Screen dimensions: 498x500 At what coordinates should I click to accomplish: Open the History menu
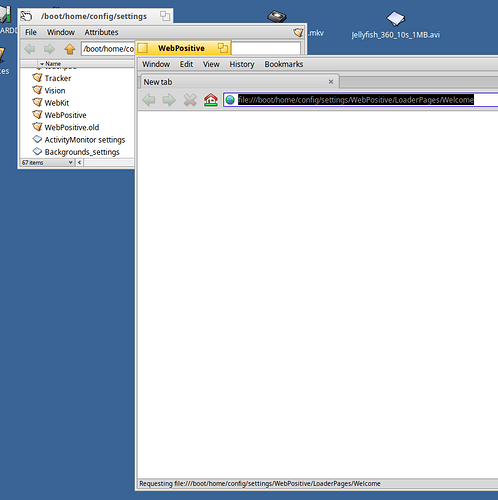(x=242, y=64)
